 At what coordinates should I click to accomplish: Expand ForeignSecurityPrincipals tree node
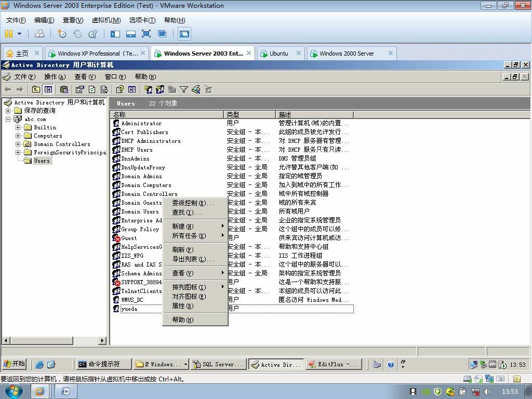click(x=18, y=152)
